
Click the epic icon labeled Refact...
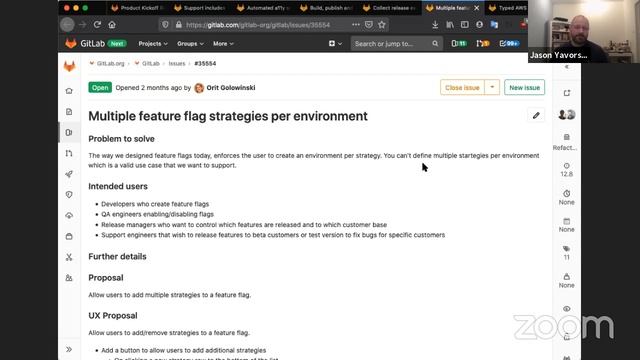click(x=567, y=137)
